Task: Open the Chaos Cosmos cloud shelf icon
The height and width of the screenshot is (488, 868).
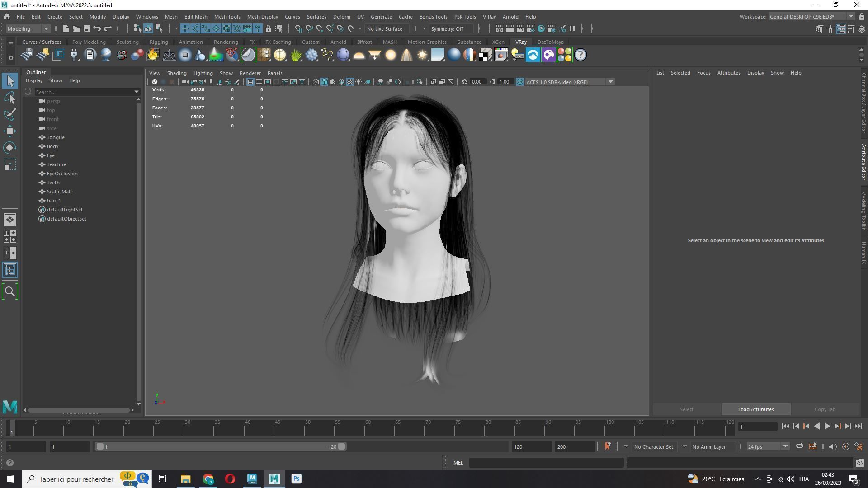Action: point(533,55)
